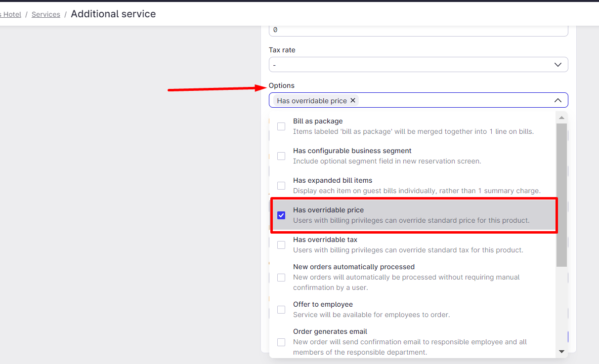Collapse the Options dropdown chevron
The width and height of the screenshot is (599, 364).
click(x=557, y=100)
